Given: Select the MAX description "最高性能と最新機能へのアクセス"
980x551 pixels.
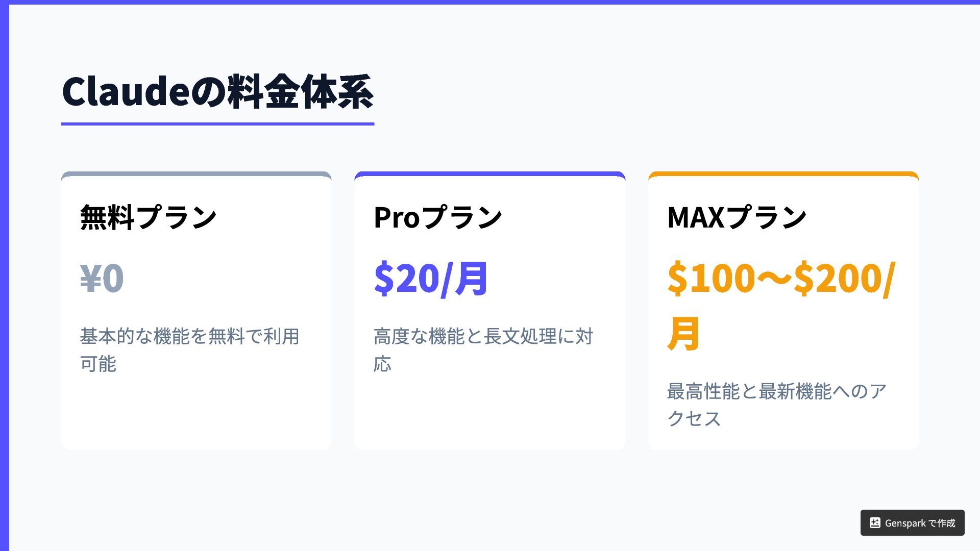Looking at the screenshot, I should 776,405.
